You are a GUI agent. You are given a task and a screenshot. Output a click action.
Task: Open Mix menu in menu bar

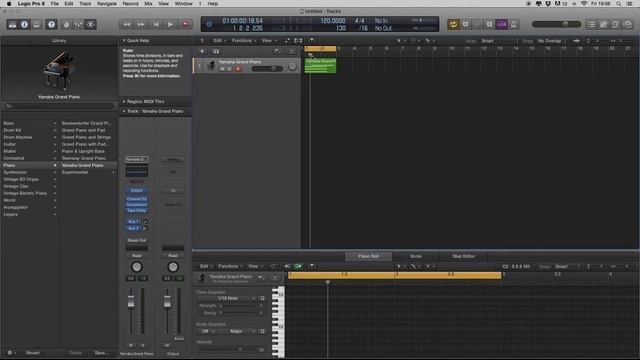pos(148,4)
